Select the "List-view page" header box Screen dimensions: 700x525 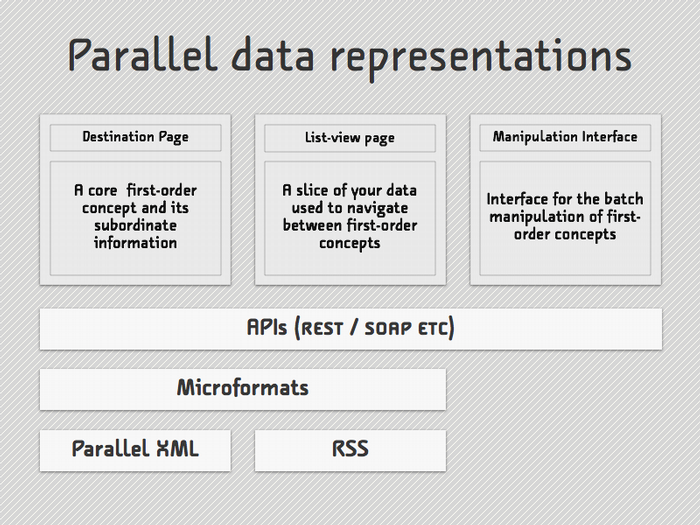[x=349, y=138]
